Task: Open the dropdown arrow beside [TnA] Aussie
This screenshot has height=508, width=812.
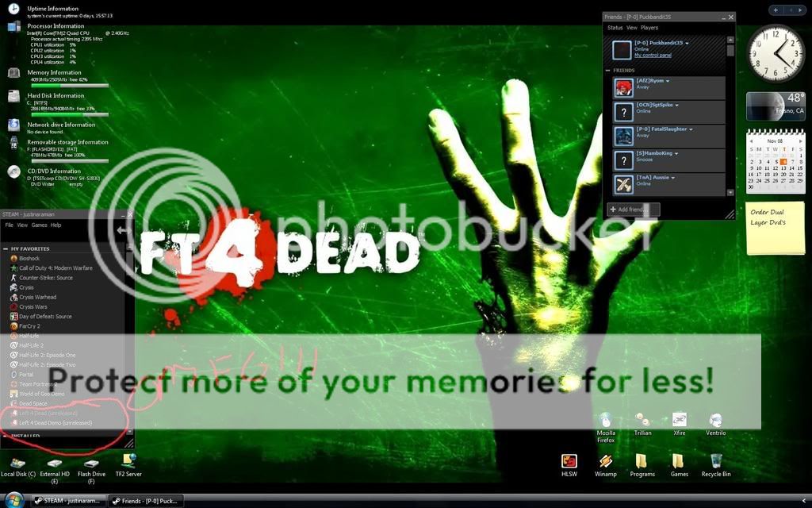Action: tap(672, 178)
